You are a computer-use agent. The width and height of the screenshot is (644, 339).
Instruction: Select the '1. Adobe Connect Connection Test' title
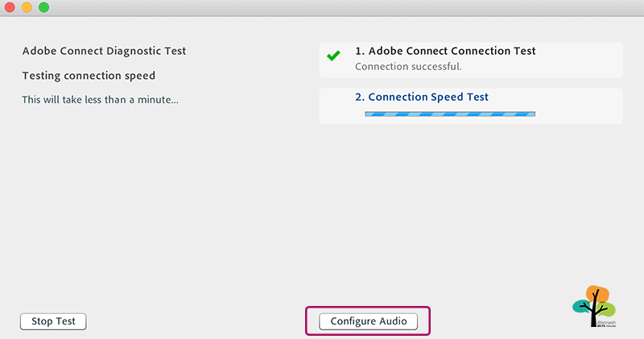[x=445, y=51]
